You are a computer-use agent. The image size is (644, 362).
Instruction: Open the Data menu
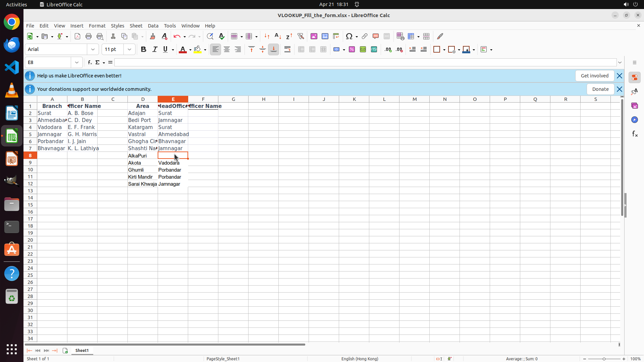point(153,26)
